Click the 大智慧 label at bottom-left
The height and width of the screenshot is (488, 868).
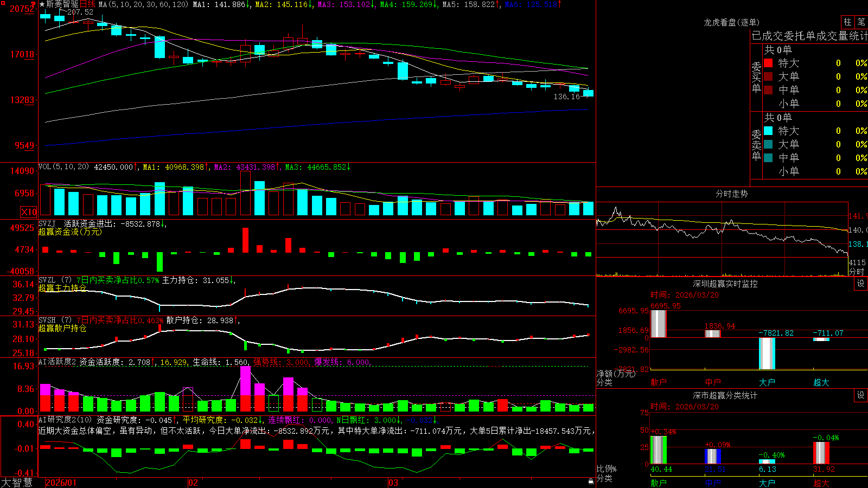click(x=17, y=483)
